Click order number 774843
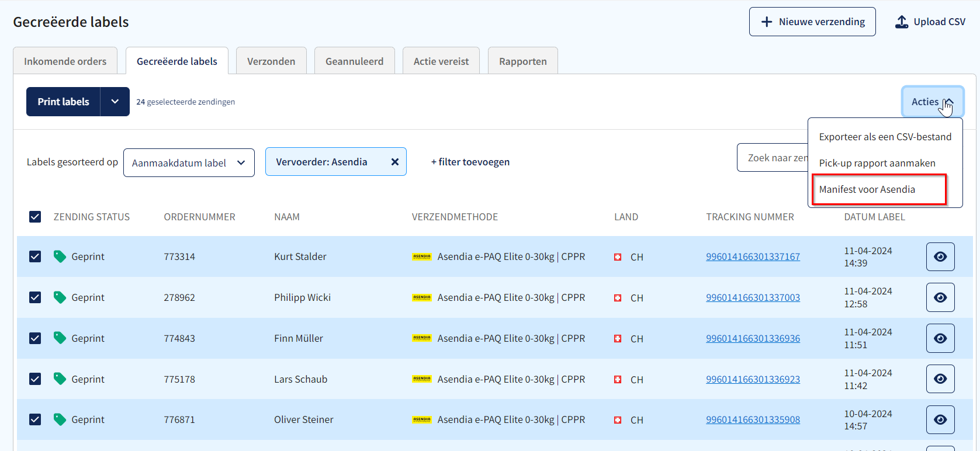Image resolution: width=980 pixels, height=451 pixels. (179, 338)
